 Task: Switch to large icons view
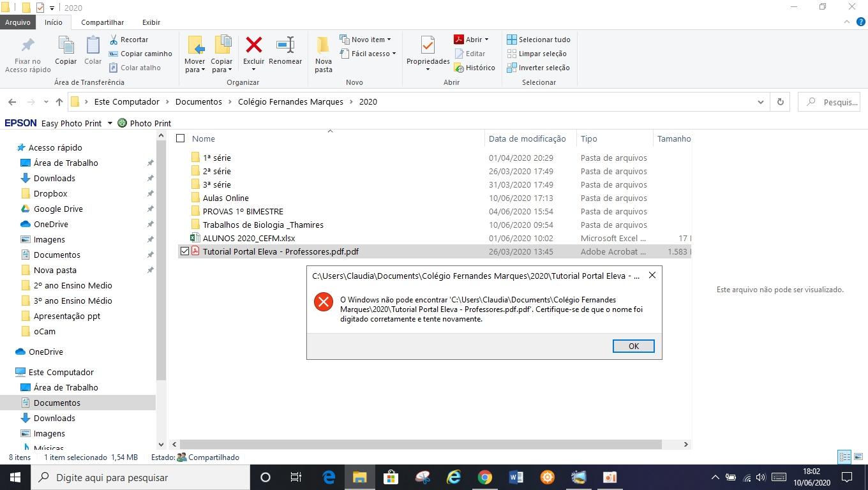[x=858, y=457]
